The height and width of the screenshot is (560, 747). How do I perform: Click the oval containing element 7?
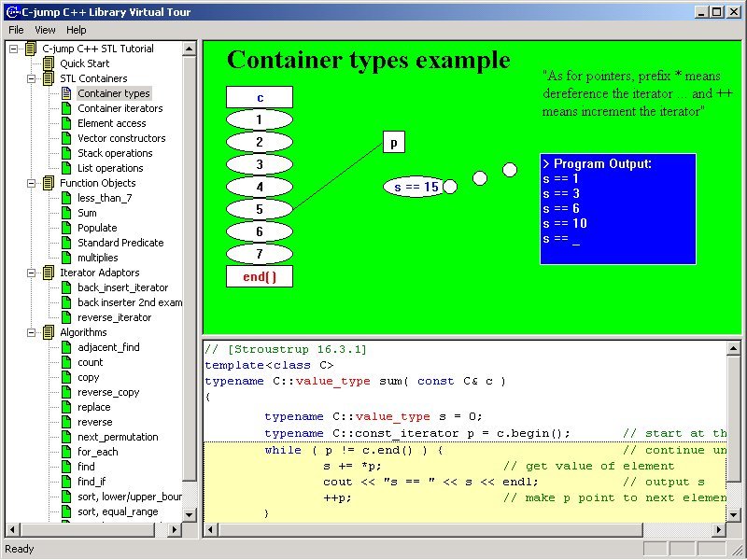click(260, 254)
